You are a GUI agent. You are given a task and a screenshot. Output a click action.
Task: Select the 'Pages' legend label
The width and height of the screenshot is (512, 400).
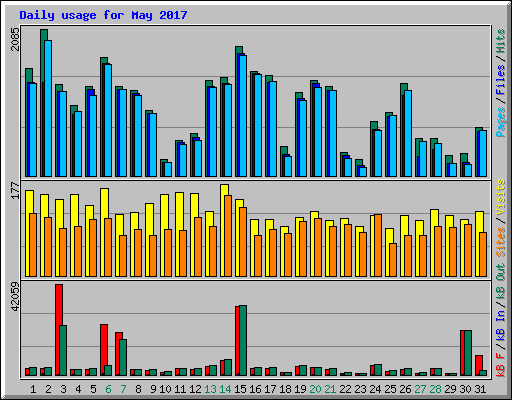click(501, 122)
